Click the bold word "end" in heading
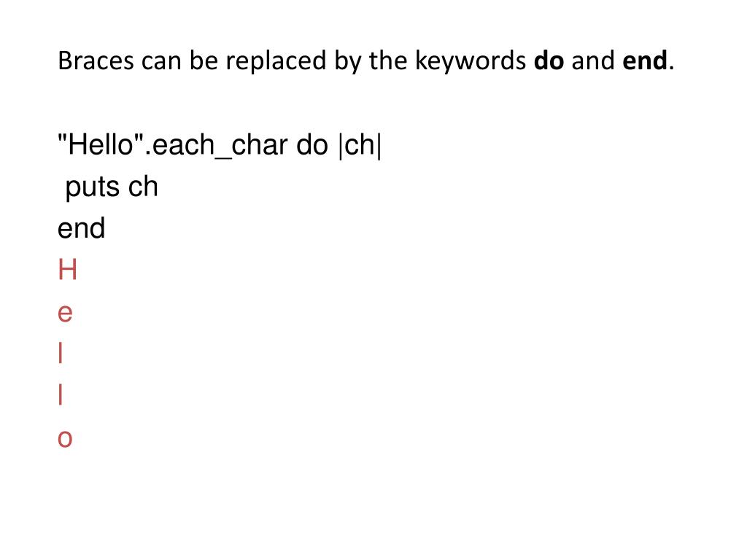The height and width of the screenshot is (560, 747). (645, 61)
